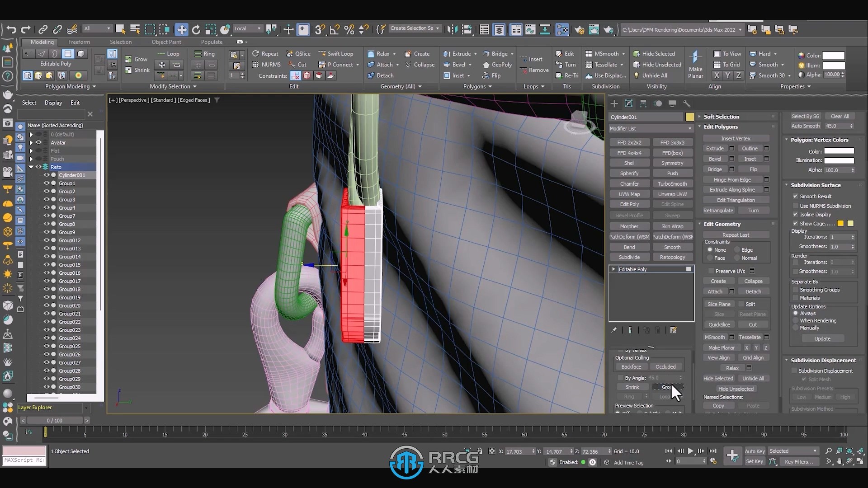Enable Use NURMS Subdivision checkbox
The image size is (868, 488).
tap(795, 206)
